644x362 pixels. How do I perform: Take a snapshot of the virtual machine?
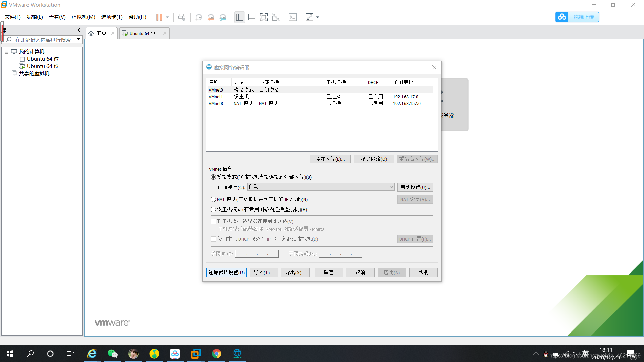click(x=198, y=17)
